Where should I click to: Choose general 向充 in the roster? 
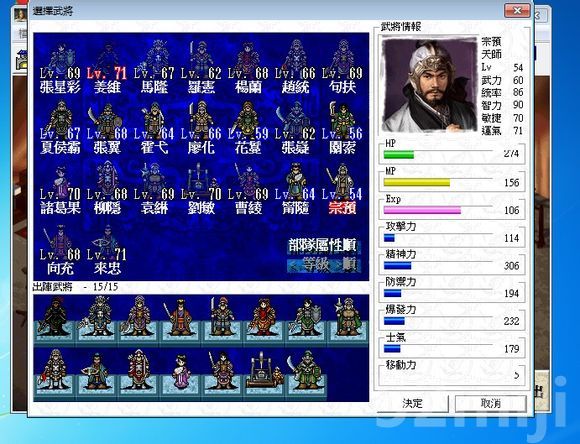click(x=60, y=249)
